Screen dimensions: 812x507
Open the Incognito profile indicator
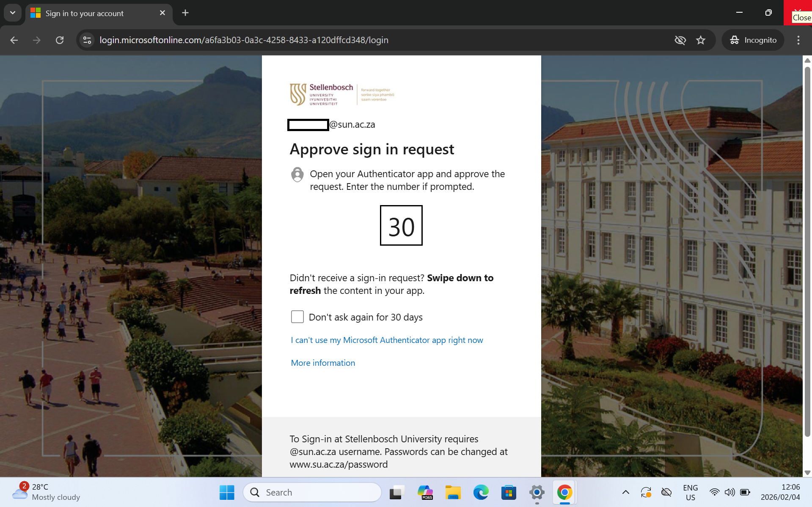point(753,40)
